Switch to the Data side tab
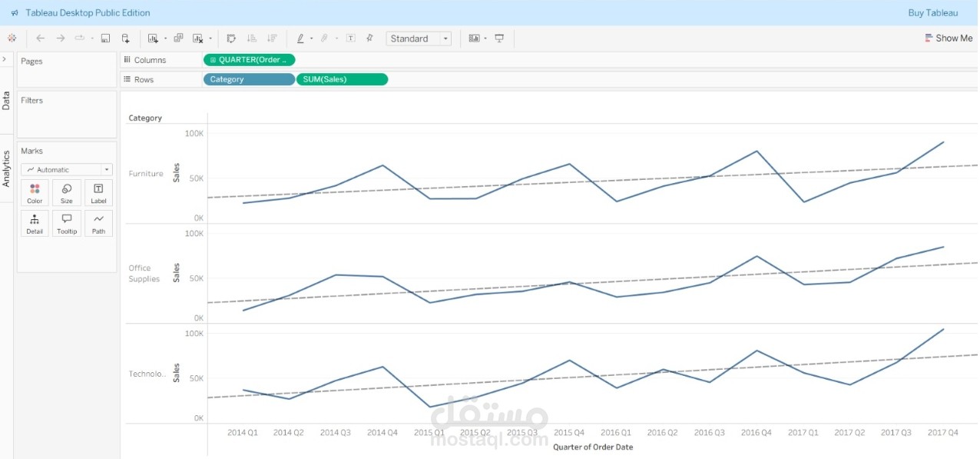This screenshot has height=459, width=980. 6,100
